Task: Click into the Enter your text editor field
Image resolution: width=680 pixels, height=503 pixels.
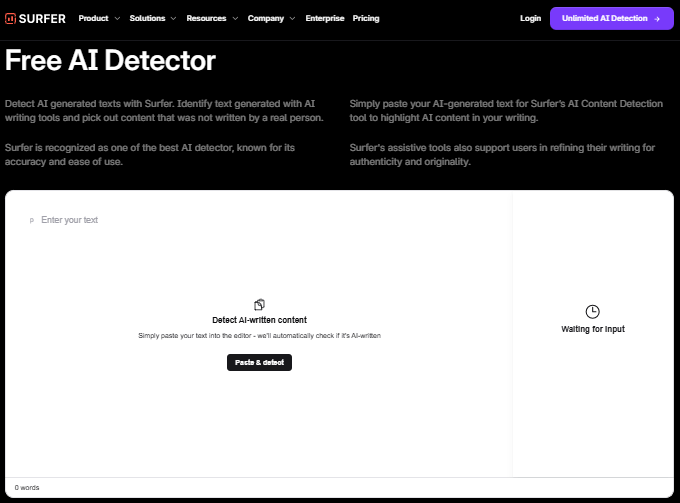Action: [69, 220]
